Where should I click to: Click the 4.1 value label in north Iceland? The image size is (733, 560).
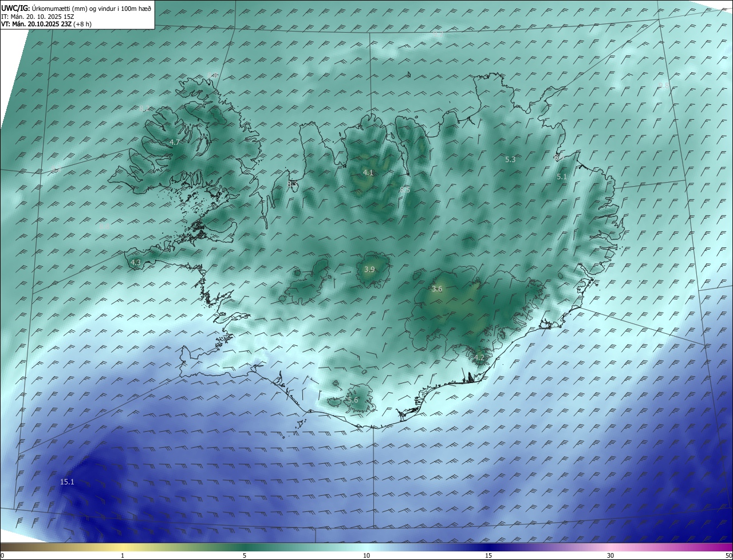click(x=368, y=172)
